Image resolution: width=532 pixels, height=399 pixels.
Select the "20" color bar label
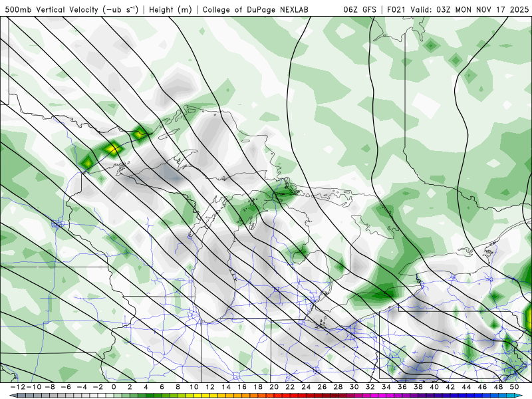pos(274,387)
